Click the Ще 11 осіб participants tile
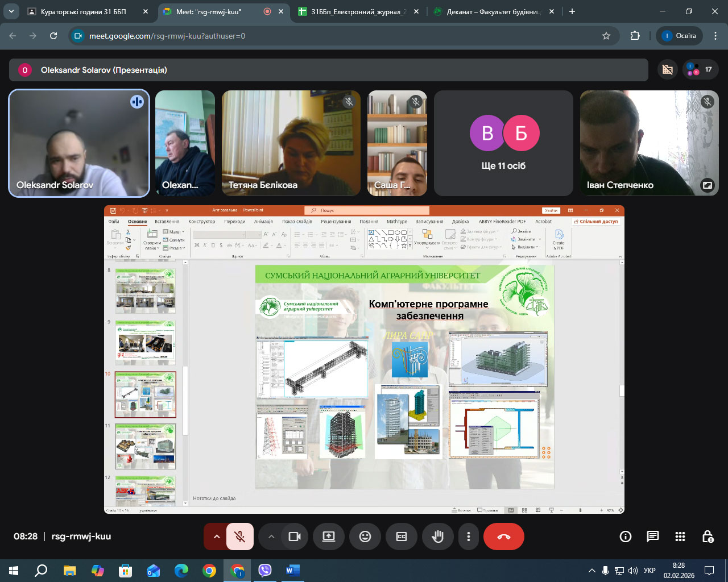Image resolution: width=728 pixels, height=582 pixels. point(503,143)
